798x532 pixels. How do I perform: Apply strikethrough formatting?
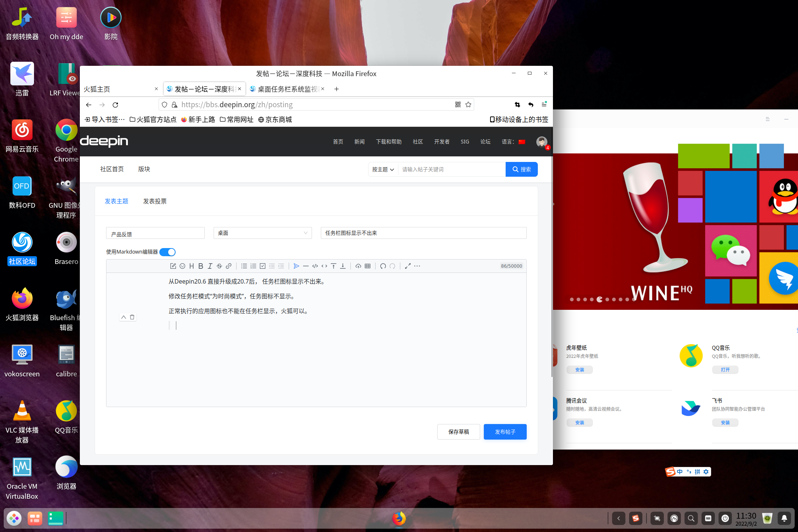point(220,266)
